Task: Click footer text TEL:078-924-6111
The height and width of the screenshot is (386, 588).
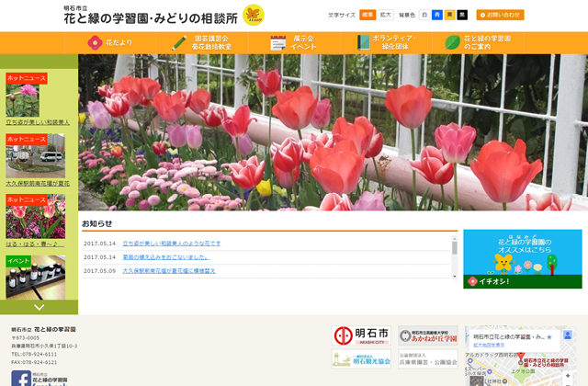Action: pyautogui.click(x=34, y=354)
